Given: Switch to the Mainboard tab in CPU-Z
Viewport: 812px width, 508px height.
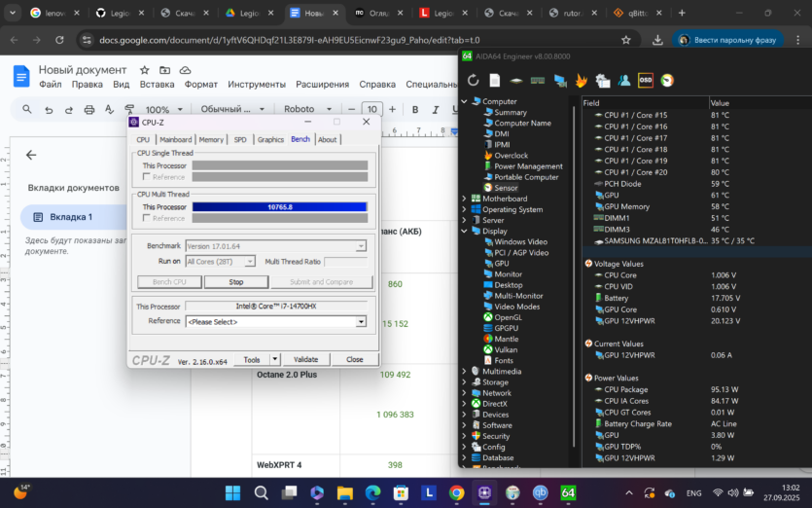Looking at the screenshot, I should point(176,139).
